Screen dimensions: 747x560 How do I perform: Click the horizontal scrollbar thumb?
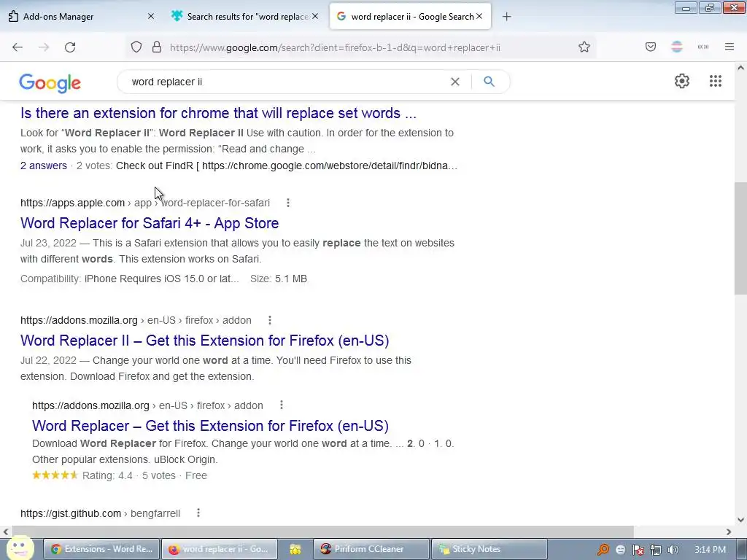[x=323, y=532]
